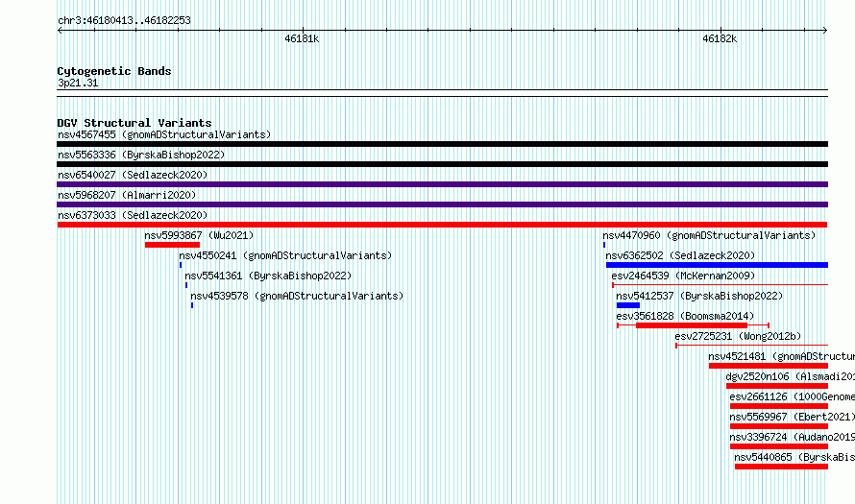Click the blue bar of nsv6362502

(x=717, y=265)
